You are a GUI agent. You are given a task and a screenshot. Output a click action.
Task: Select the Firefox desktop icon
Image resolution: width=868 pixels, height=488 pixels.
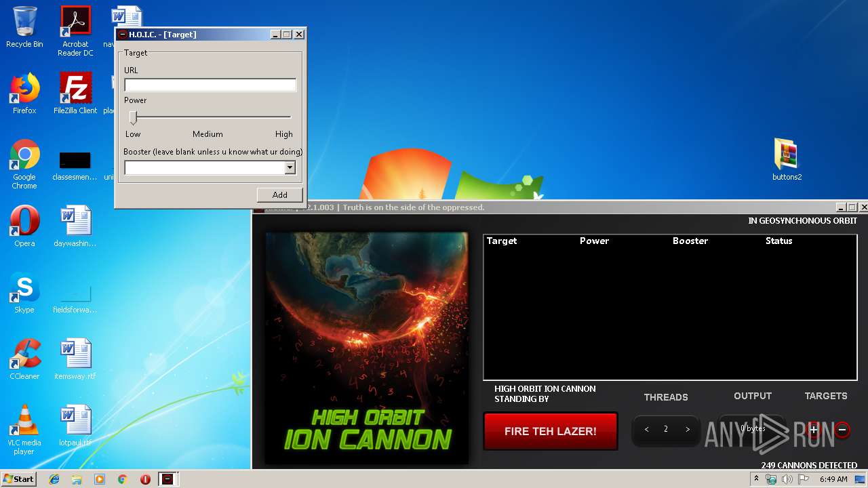click(24, 93)
